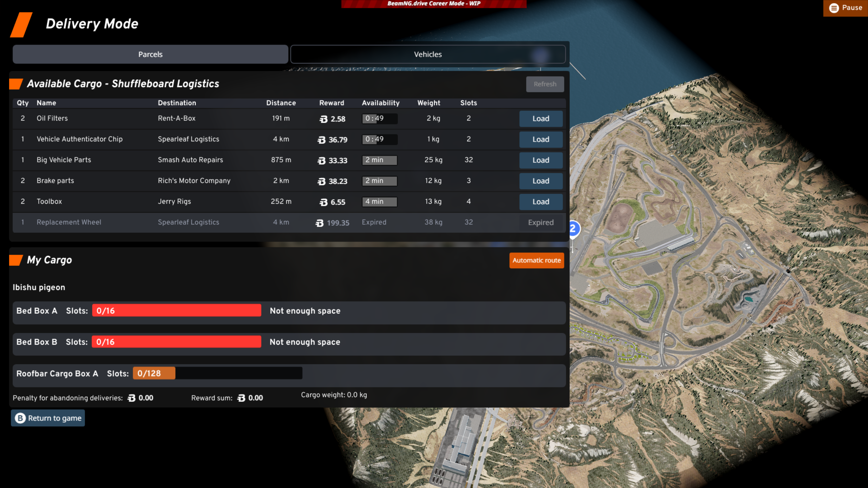Click the orange marker beside Available Cargo heading
868x488 pixels.
[16, 84]
